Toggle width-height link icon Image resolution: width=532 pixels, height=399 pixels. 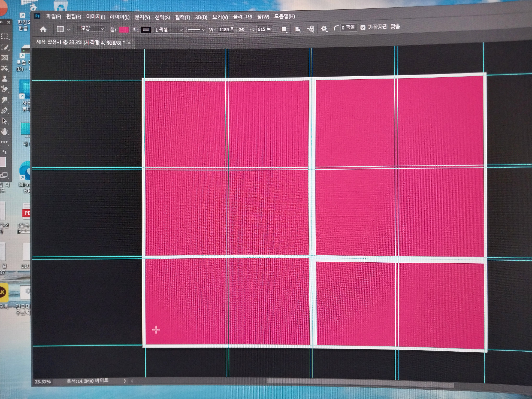[x=241, y=30]
